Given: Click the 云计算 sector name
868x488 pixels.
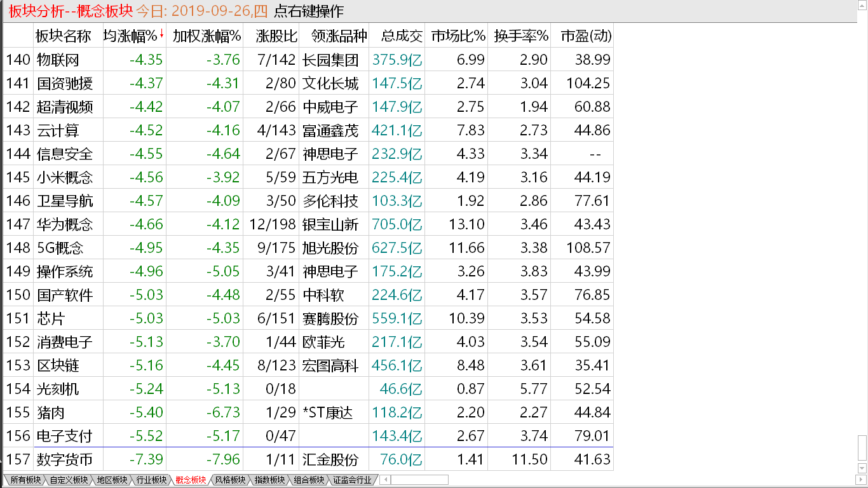Looking at the screenshot, I should (x=58, y=130).
